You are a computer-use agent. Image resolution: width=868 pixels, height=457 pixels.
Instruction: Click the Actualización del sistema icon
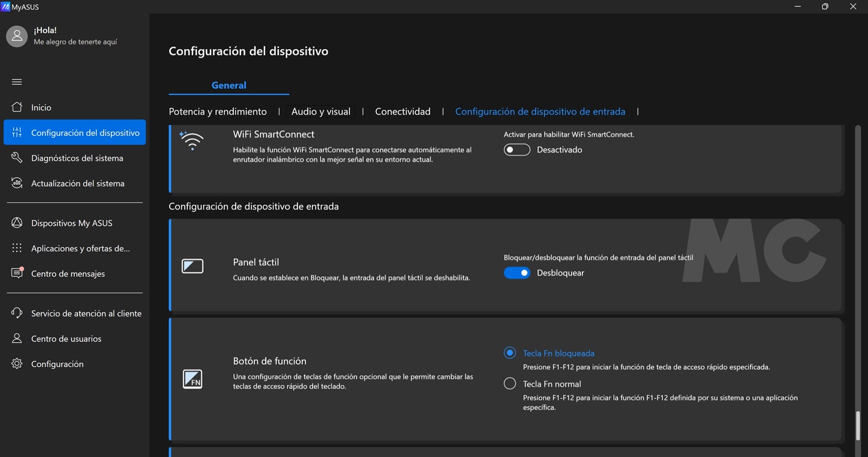[x=17, y=183]
